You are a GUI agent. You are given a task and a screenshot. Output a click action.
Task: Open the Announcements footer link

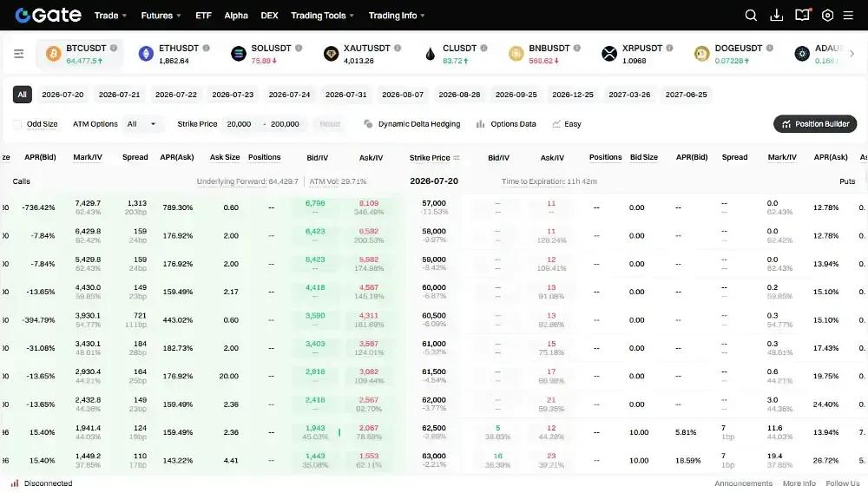(x=744, y=483)
